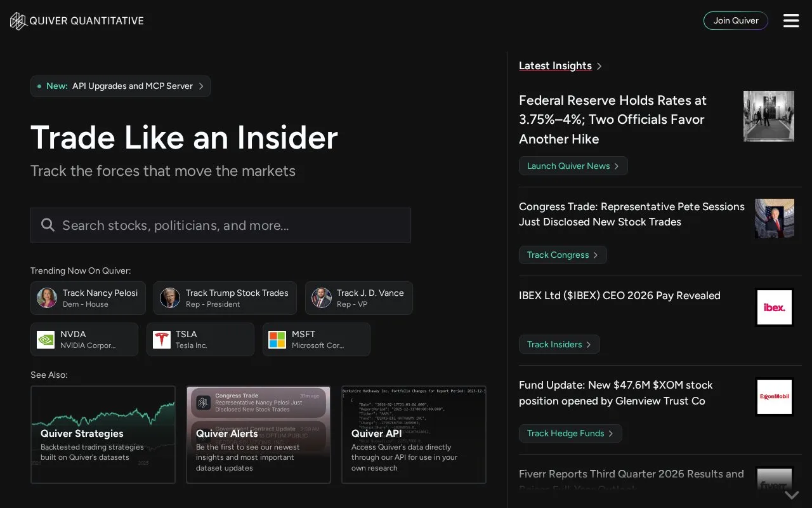Open the hamburger menu

pyautogui.click(x=791, y=21)
